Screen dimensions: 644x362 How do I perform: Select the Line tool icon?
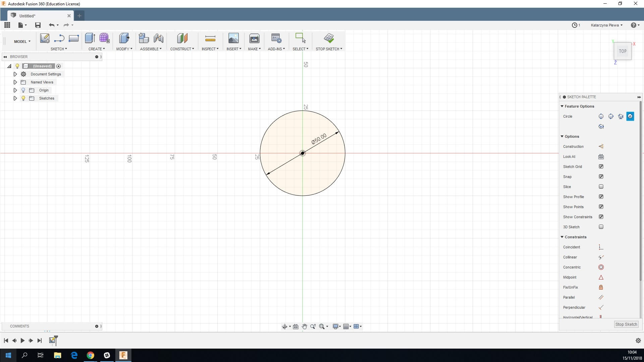(x=59, y=38)
